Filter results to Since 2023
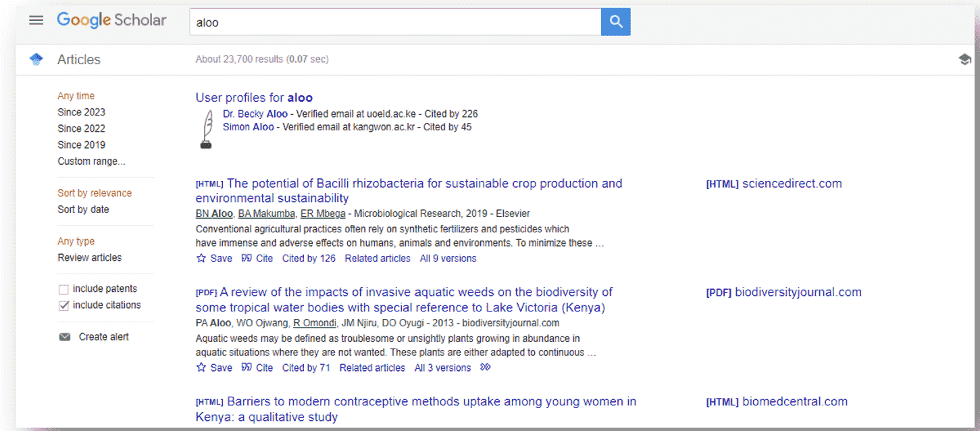The image size is (980, 431). coord(81,112)
